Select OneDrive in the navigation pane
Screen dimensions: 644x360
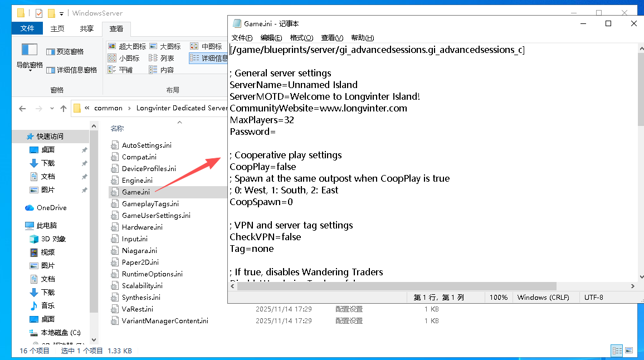[51, 207]
